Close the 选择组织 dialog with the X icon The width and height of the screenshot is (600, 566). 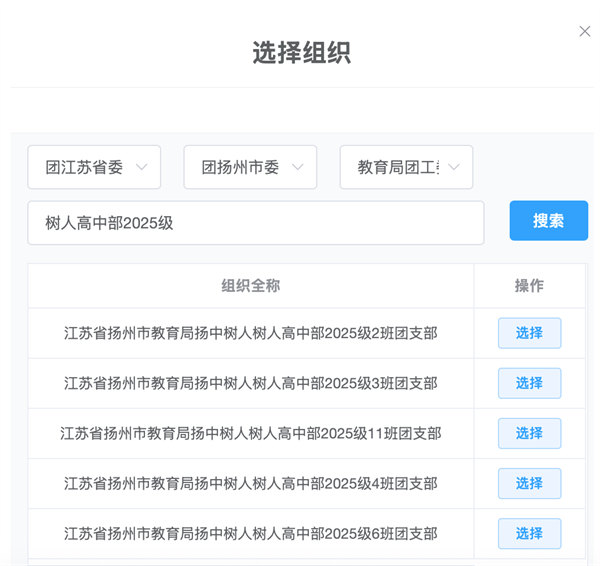coord(585,32)
